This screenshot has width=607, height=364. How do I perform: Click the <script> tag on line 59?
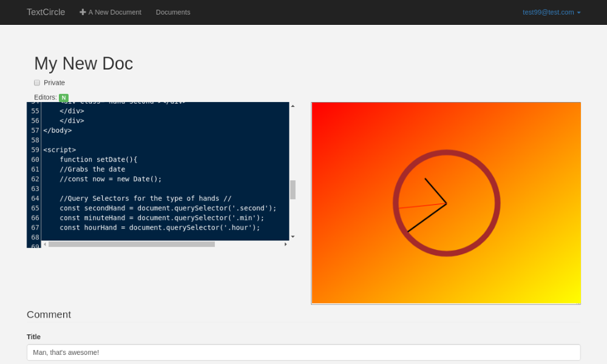click(x=59, y=150)
